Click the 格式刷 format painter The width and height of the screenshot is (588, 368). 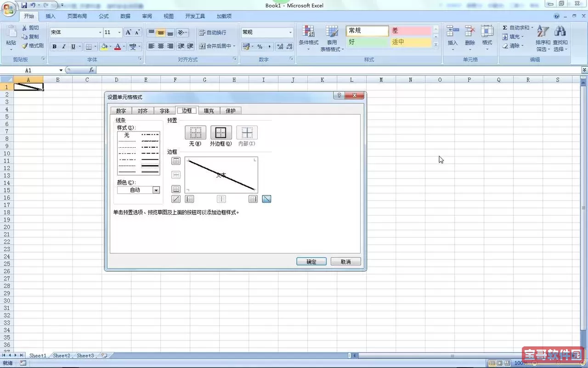point(33,46)
